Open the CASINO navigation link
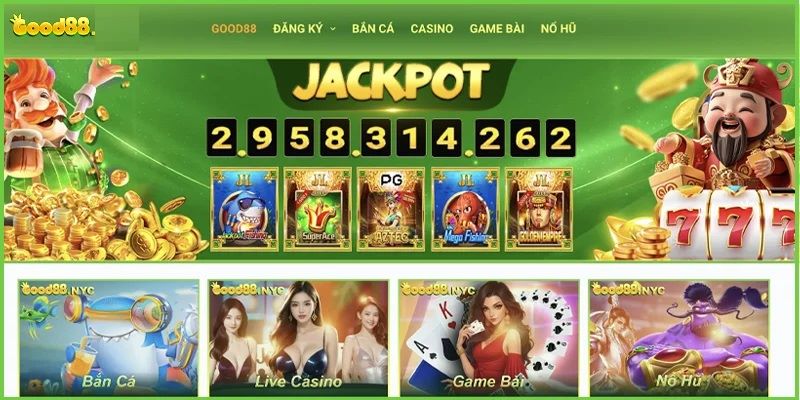This screenshot has width=800, height=400. (432, 29)
